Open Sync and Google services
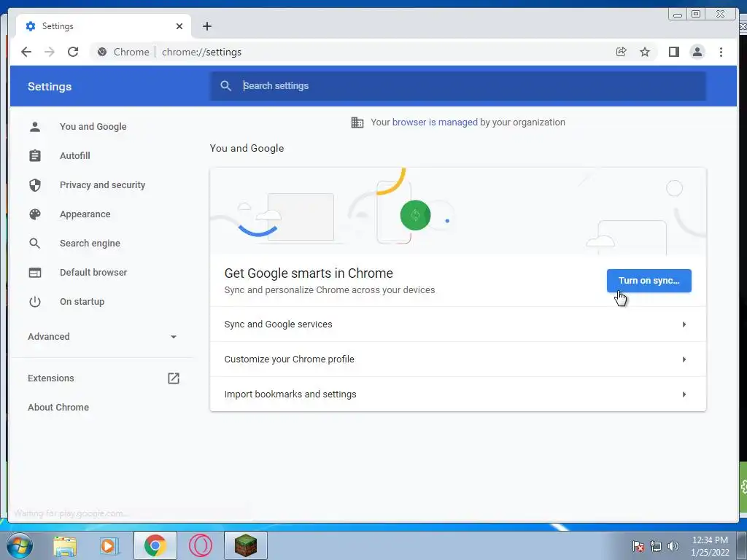 click(458, 324)
